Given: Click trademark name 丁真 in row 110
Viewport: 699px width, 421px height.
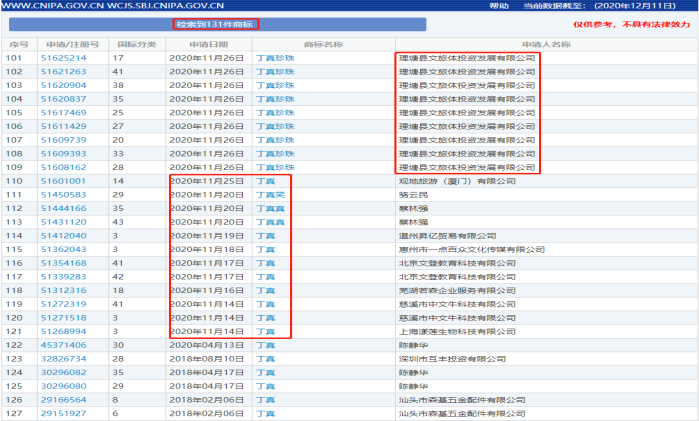Looking at the screenshot, I should pyautogui.click(x=266, y=181).
